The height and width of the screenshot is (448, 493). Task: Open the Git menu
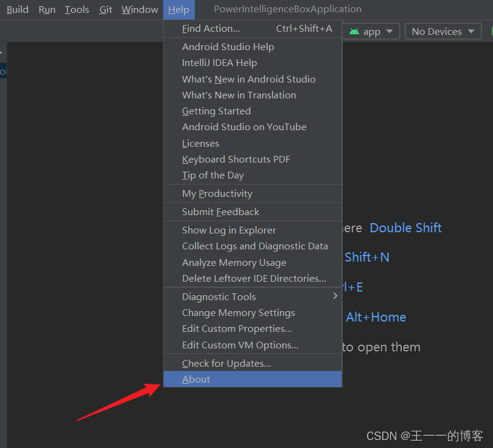point(106,9)
